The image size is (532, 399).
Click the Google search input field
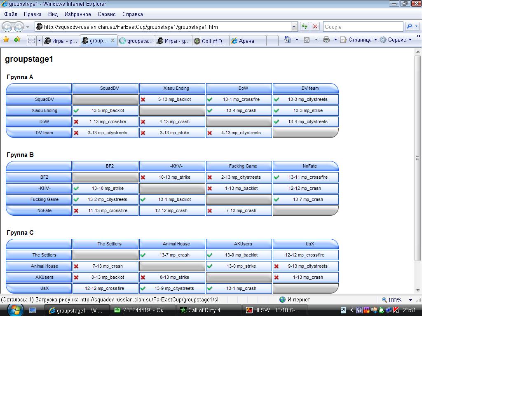pos(363,27)
